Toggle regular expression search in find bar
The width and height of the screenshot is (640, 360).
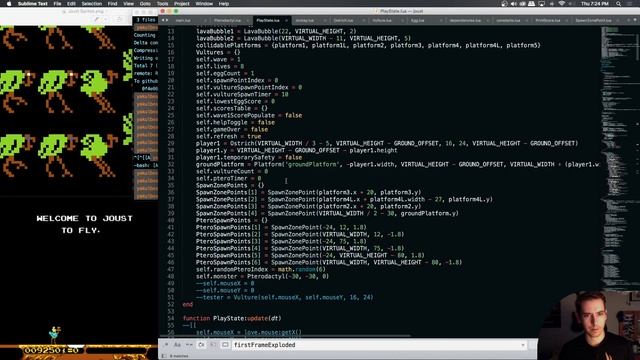pos(166,345)
